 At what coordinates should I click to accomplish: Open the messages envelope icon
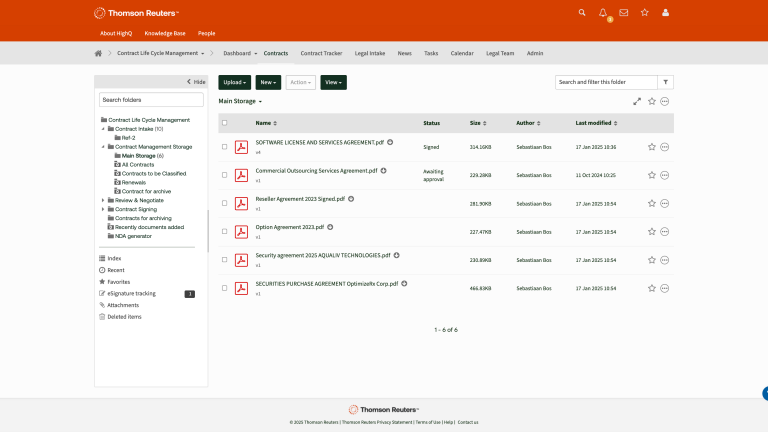[624, 13]
